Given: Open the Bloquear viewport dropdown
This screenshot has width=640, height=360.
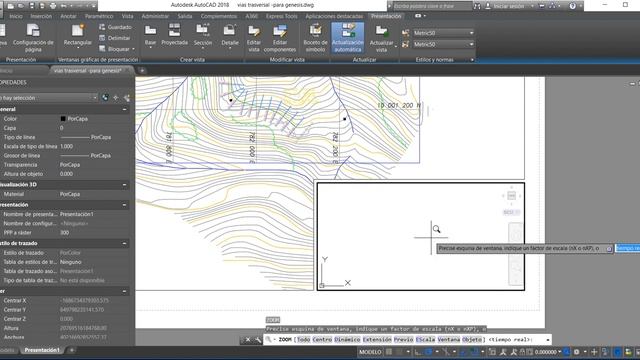Looking at the screenshot, I should point(117,49).
